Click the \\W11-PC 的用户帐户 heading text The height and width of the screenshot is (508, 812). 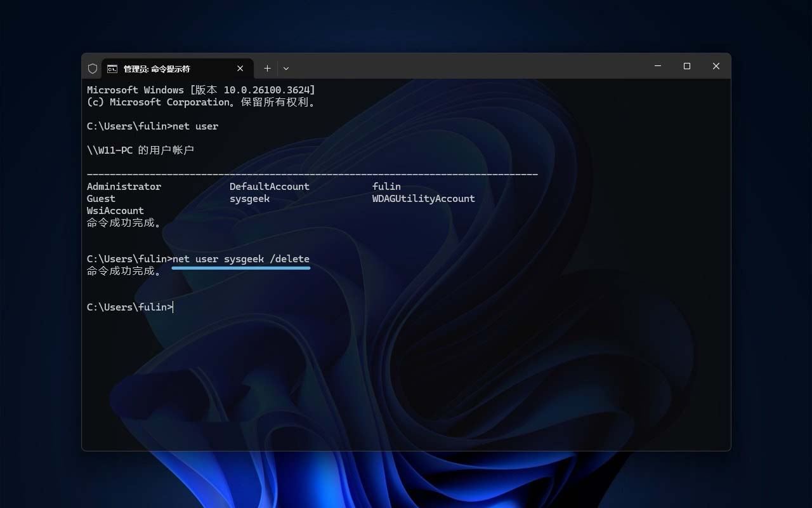140,150
